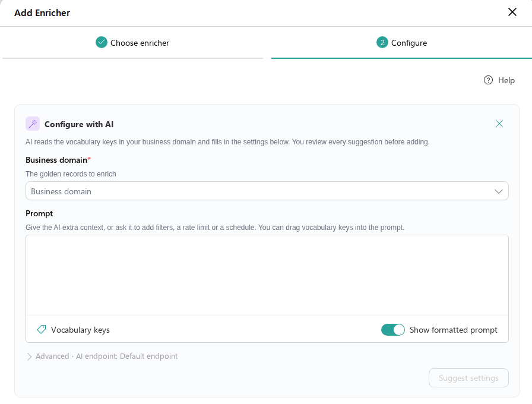Viewport: 532px width, 404px height.
Task: Click the Show formatted prompt label
Action: pos(453,330)
